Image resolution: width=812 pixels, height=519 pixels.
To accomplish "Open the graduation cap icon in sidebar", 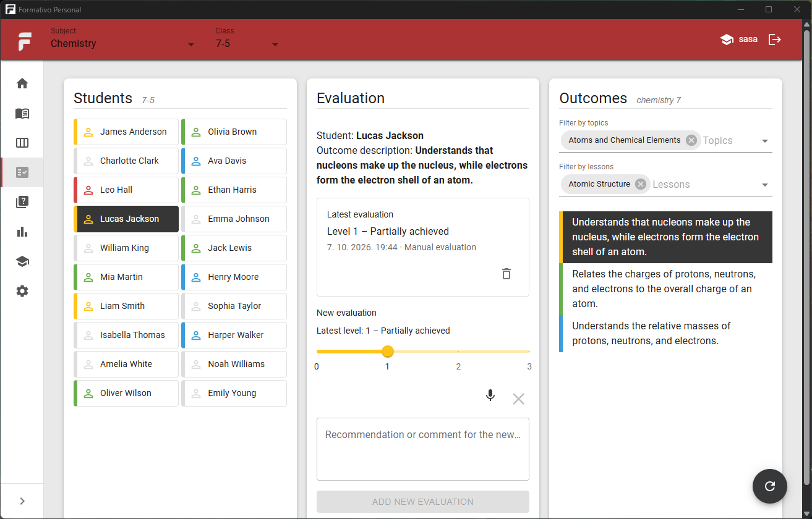I will click(x=22, y=261).
